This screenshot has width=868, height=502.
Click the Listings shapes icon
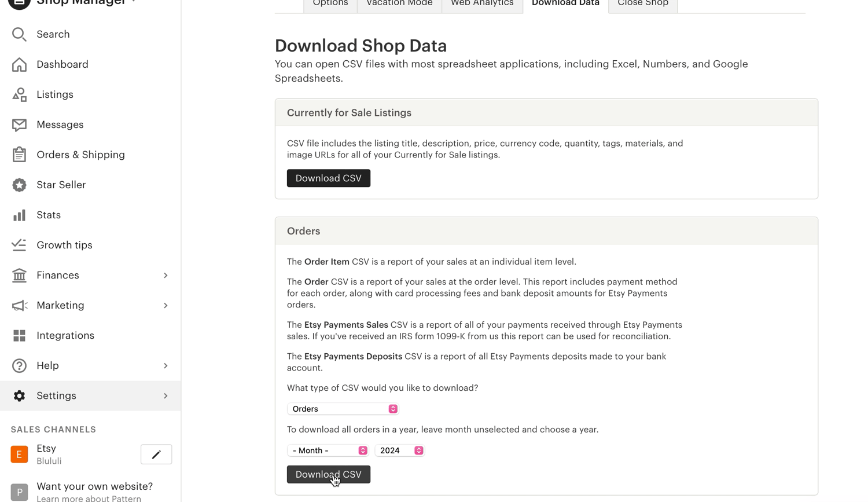pos(19,94)
